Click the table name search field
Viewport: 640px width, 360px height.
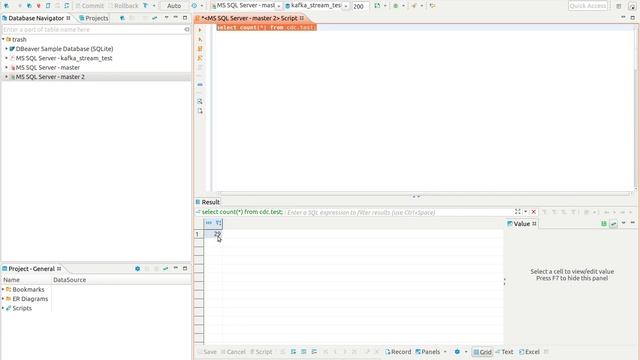96,29
